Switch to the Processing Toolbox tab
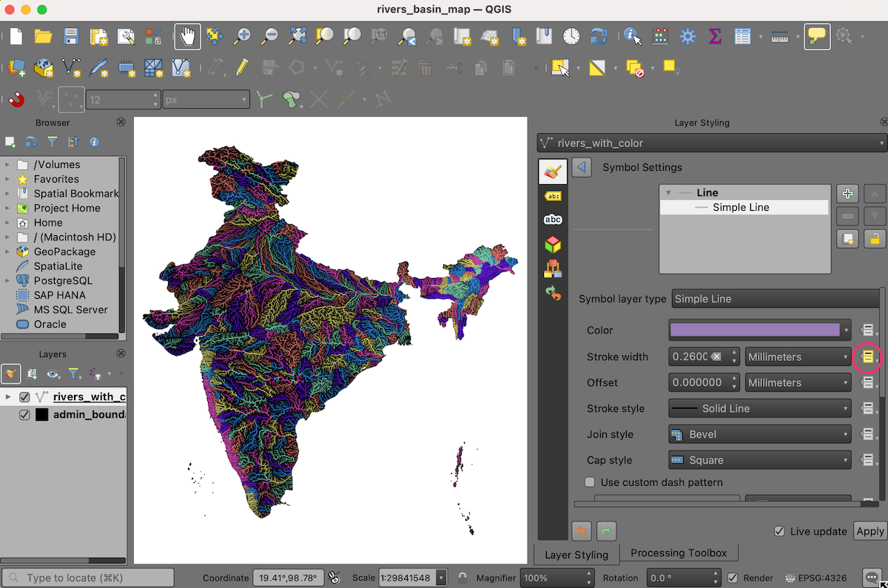The image size is (888, 588). click(x=679, y=553)
